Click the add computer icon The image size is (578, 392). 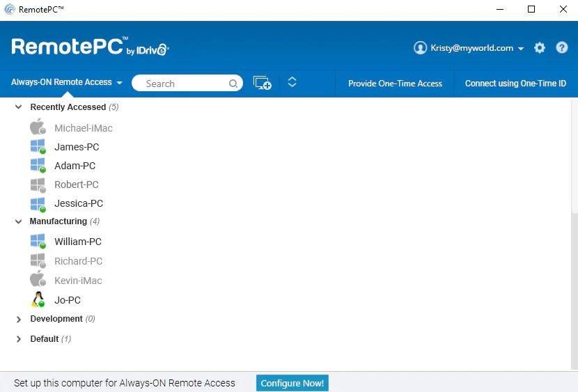pyautogui.click(x=262, y=83)
